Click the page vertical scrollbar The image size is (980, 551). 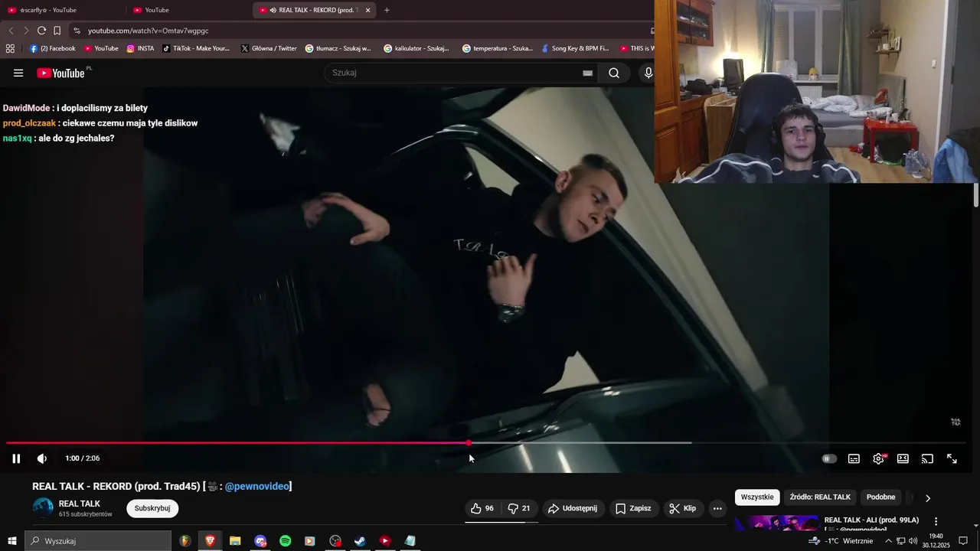point(975,195)
